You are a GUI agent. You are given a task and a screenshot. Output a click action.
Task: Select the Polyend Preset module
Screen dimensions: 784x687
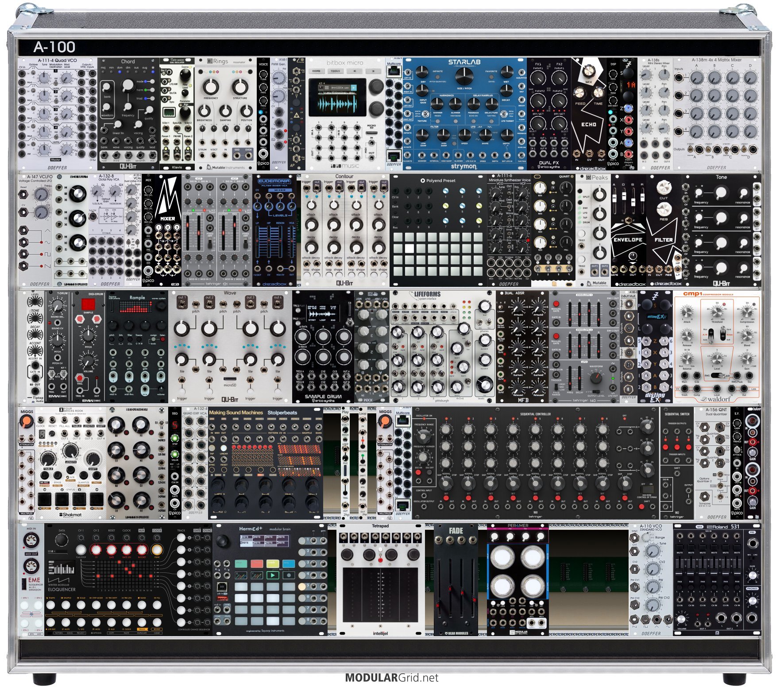(x=438, y=230)
